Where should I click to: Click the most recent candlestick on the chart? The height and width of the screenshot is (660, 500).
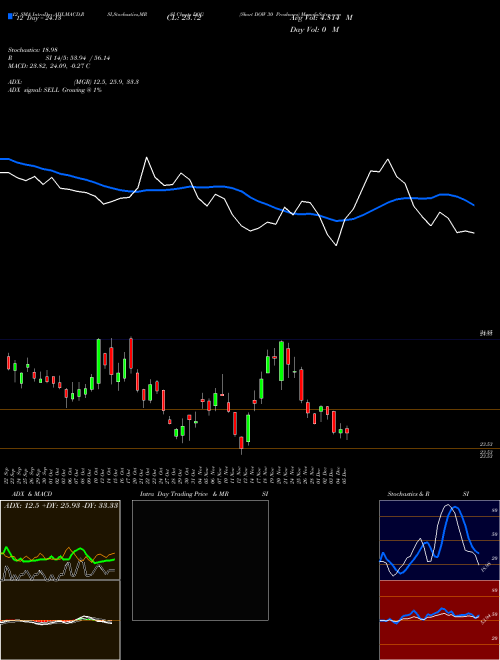click(x=347, y=431)
